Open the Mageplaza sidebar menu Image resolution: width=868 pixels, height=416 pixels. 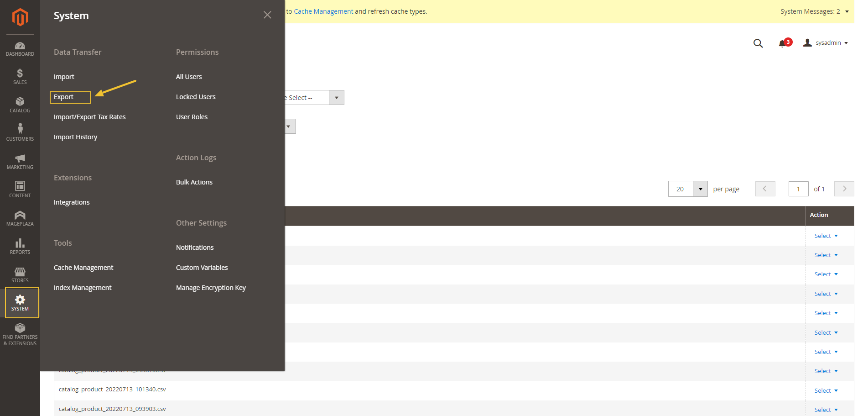[20, 218]
